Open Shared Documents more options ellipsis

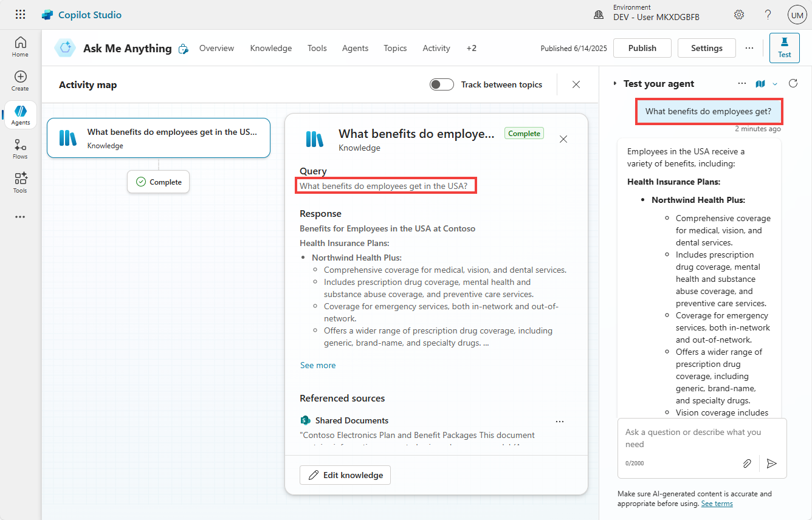[x=560, y=421]
